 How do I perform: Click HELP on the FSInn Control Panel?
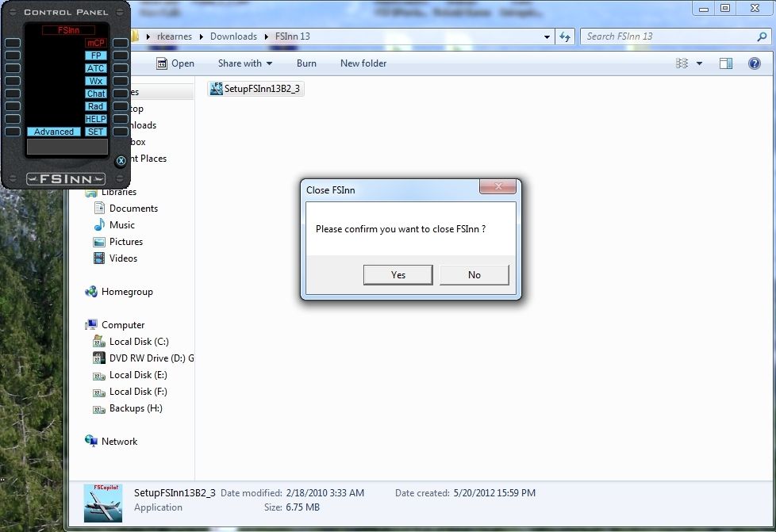pos(95,119)
